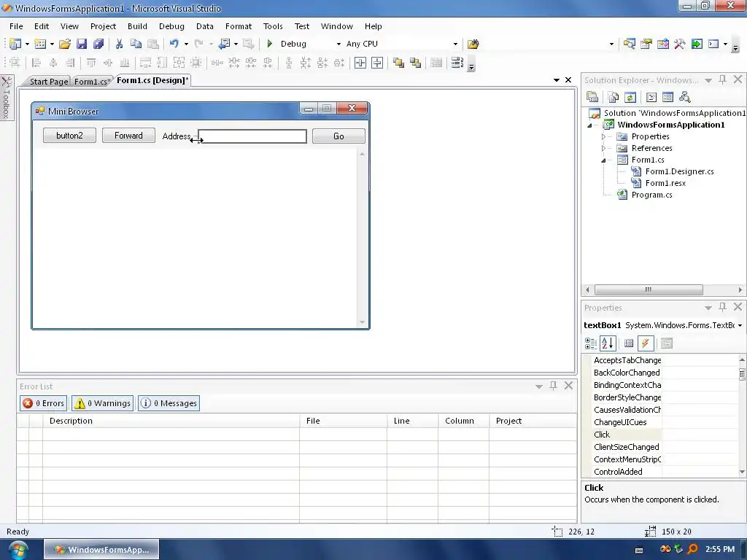Click the Save All icon
The width and height of the screenshot is (747, 560).
click(x=98, y=44)
